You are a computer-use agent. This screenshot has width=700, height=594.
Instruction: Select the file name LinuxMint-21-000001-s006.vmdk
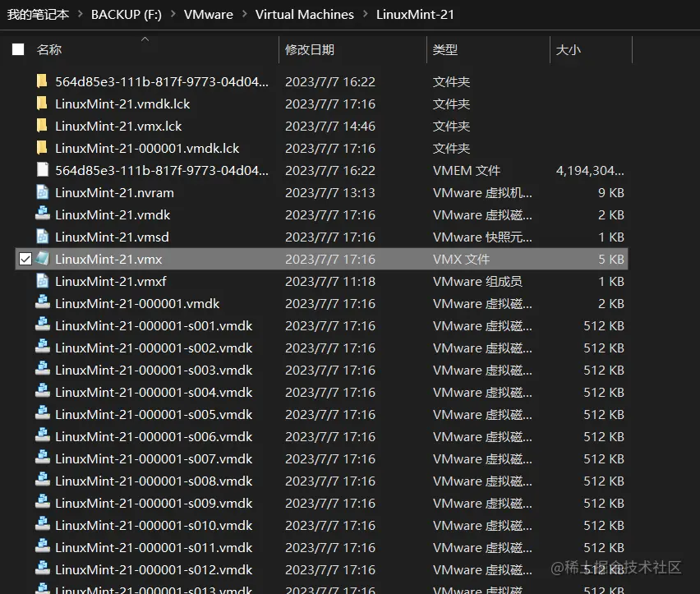tap(154, 436)
